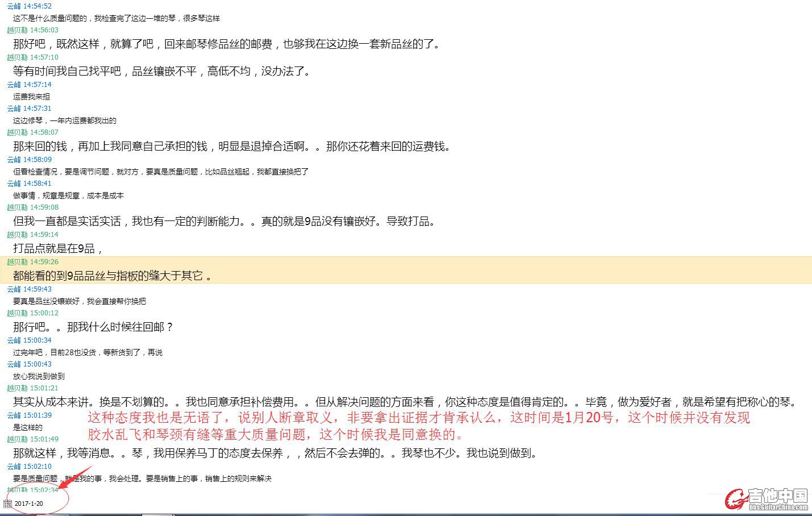Screen dimensions: 812x516
Task: Click sender name 云峰 at 14:54:52
Action: (14, 6)
